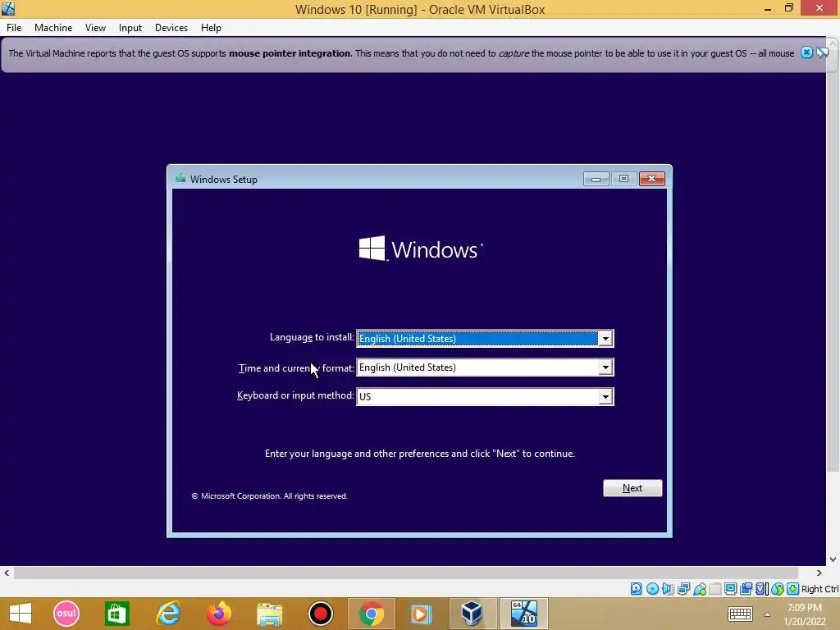Minimize the Windows Setup dialog
The width and height of the screenshot is (840, 630).
click(x=596, y=179)
